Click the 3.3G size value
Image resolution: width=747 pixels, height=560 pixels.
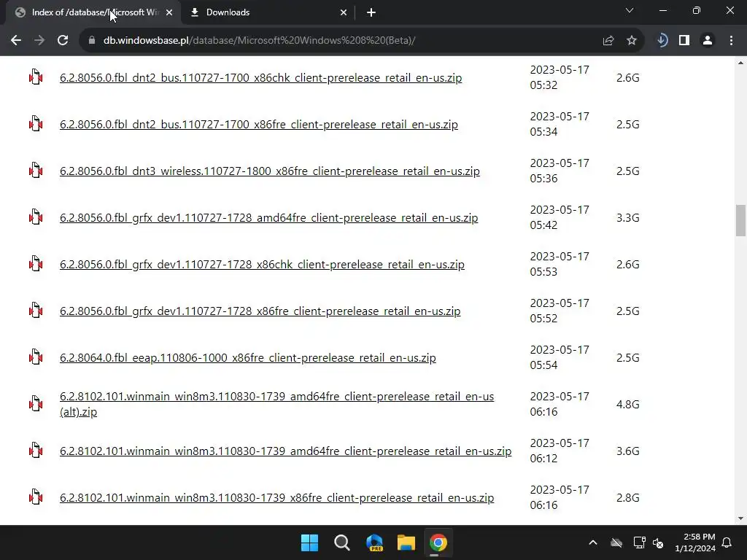tap(627, 217)
